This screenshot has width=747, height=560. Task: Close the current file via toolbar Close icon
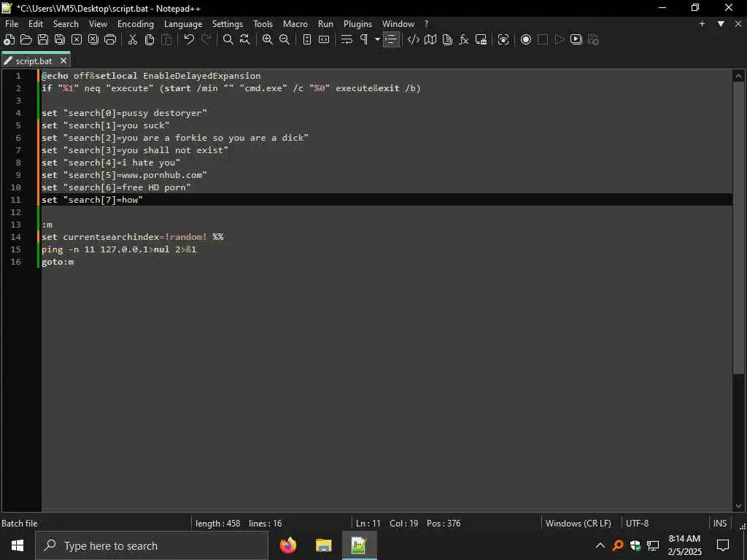click(x=76, y=39)
